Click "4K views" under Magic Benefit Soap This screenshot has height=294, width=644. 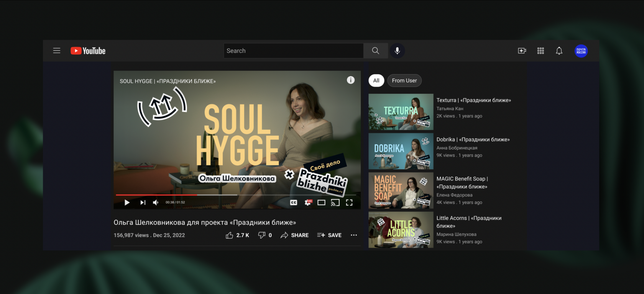pos(446,203)
